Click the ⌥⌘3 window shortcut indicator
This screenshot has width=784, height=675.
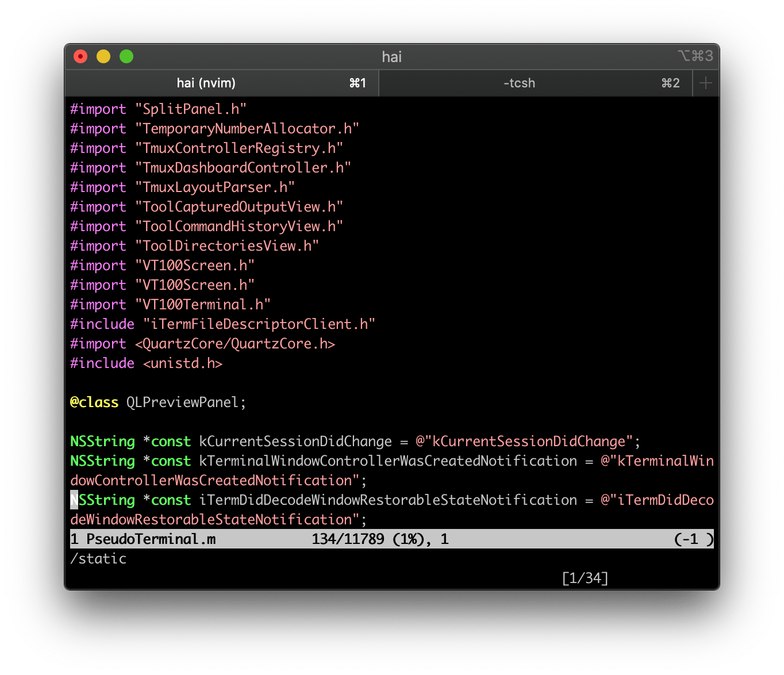695,56
